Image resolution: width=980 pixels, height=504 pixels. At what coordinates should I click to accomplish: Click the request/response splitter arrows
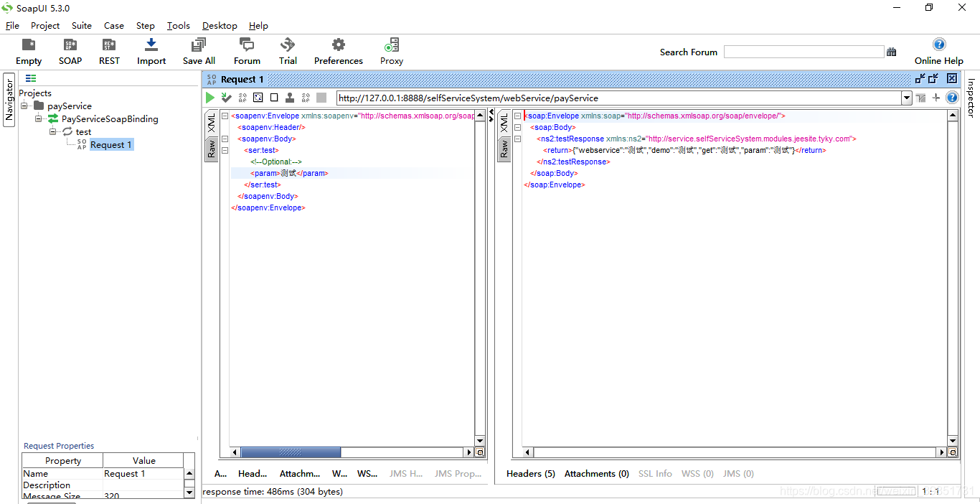[x=491, y=114]
